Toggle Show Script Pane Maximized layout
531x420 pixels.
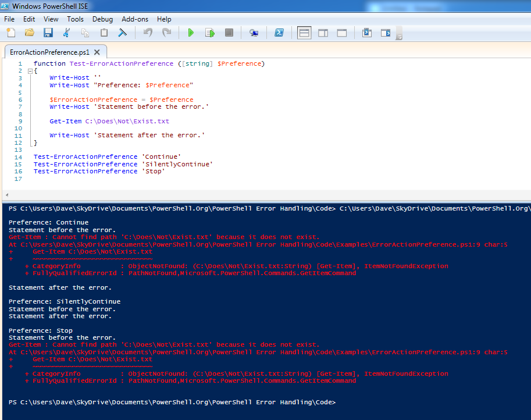pyautogui.click(x=342, y=33)
